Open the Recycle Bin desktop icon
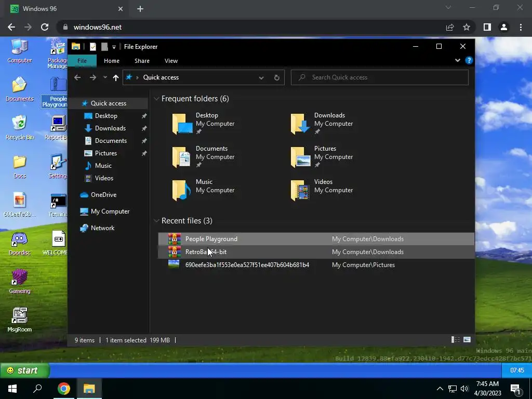 coord(19,128)
